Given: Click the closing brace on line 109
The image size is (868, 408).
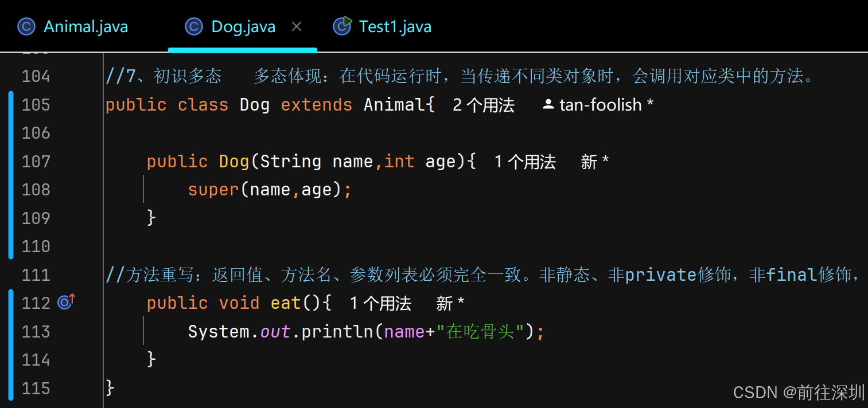Looking at the screenshot, I should (152, 218).
